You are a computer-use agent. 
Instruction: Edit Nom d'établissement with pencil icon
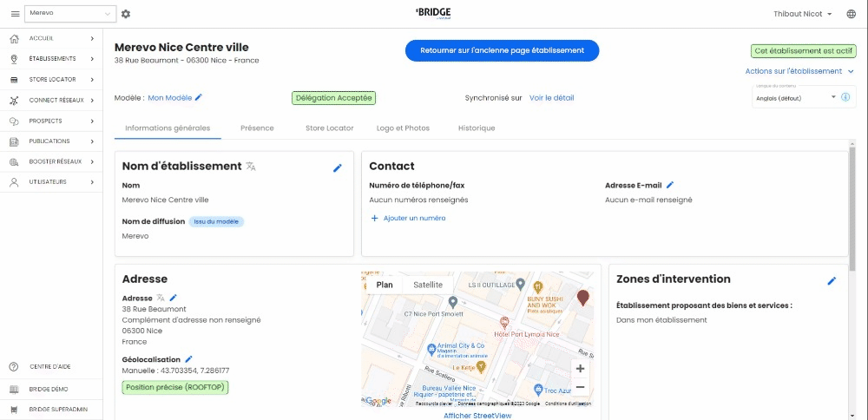[x=338, y=167]
